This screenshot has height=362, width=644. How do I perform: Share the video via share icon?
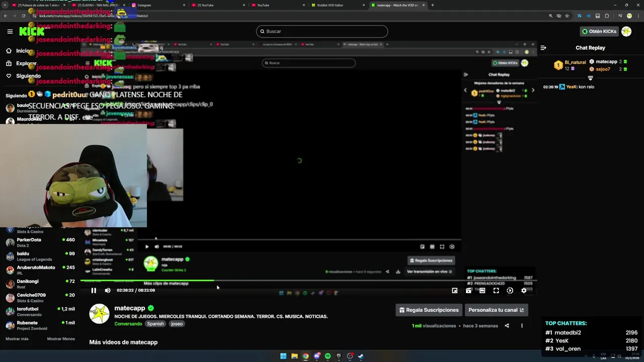[x=507, y=325]
